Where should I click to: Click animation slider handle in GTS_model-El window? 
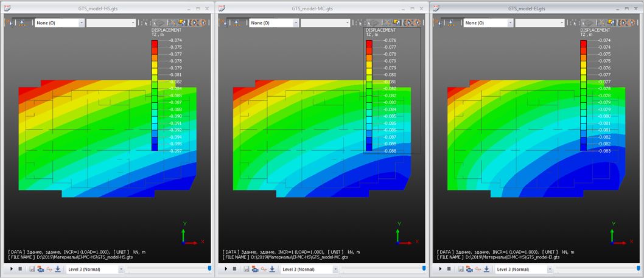(x=639, y=268)
